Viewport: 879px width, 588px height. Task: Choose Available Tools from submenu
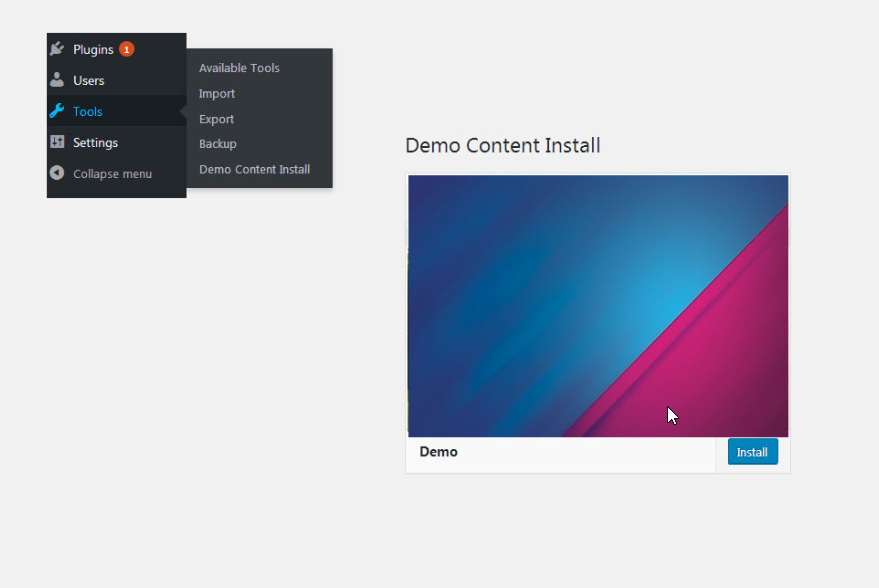(239, 68)
